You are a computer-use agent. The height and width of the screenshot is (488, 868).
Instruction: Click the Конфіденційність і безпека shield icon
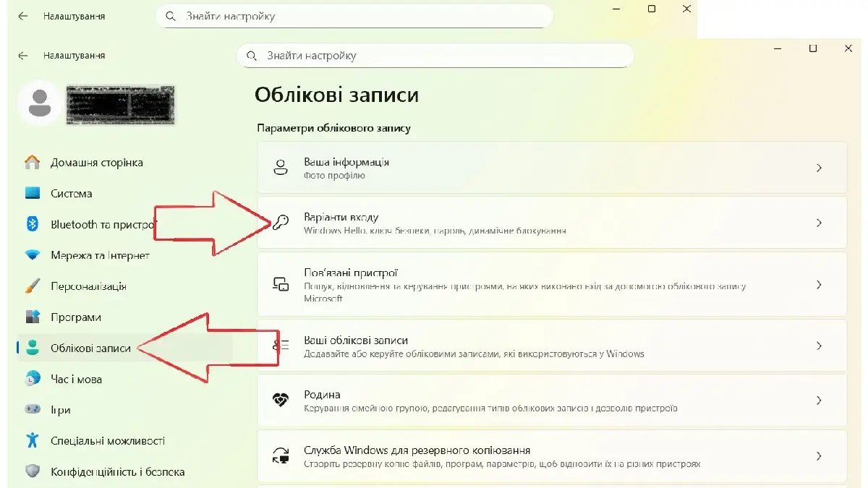33,471
